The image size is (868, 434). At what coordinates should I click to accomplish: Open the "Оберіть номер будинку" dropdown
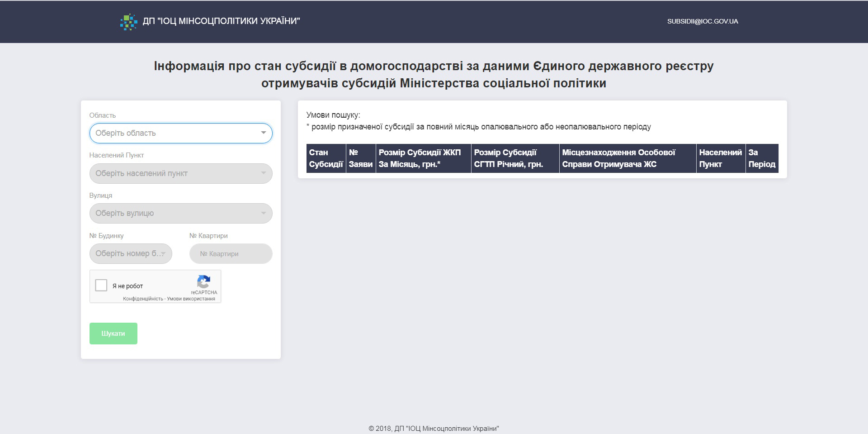click(131, 253)
